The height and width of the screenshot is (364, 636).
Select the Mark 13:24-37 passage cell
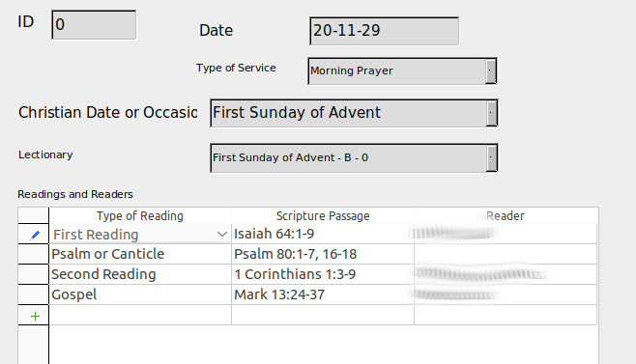click(x=323, y=294)
